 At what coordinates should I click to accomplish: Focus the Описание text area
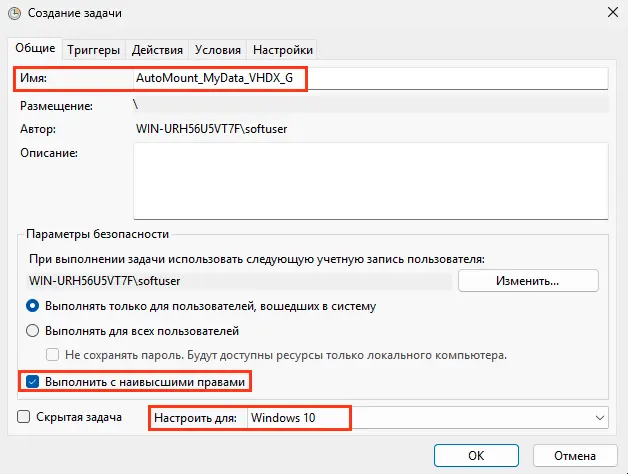pyautogui.click(x=370, y=180)
